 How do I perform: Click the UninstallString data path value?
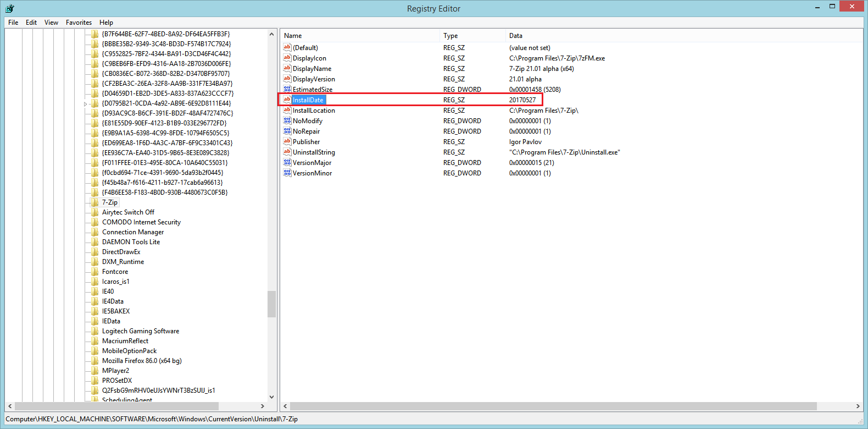pos(565,152)
